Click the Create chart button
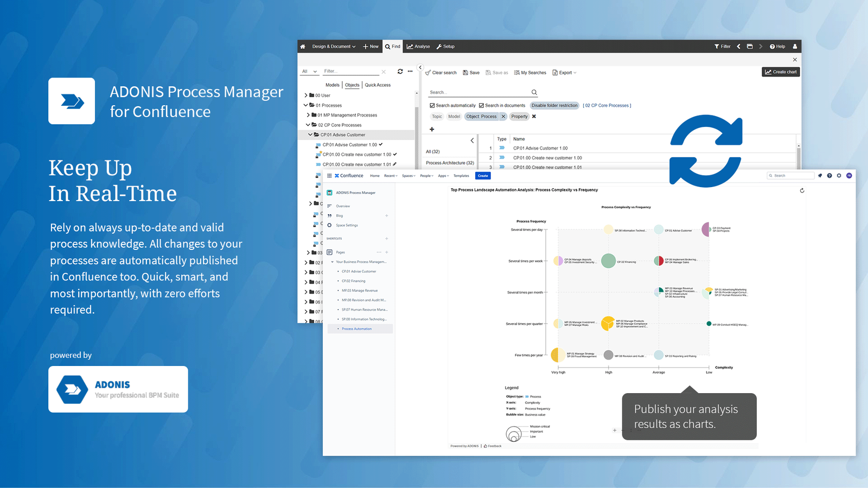This screenshot has height=488, width=868. [781, 72]
